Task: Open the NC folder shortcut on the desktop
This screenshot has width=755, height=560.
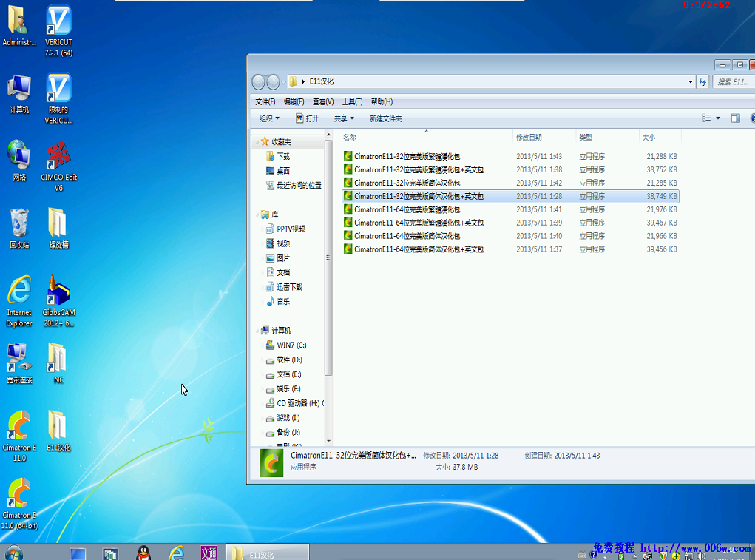Action: 58,363
